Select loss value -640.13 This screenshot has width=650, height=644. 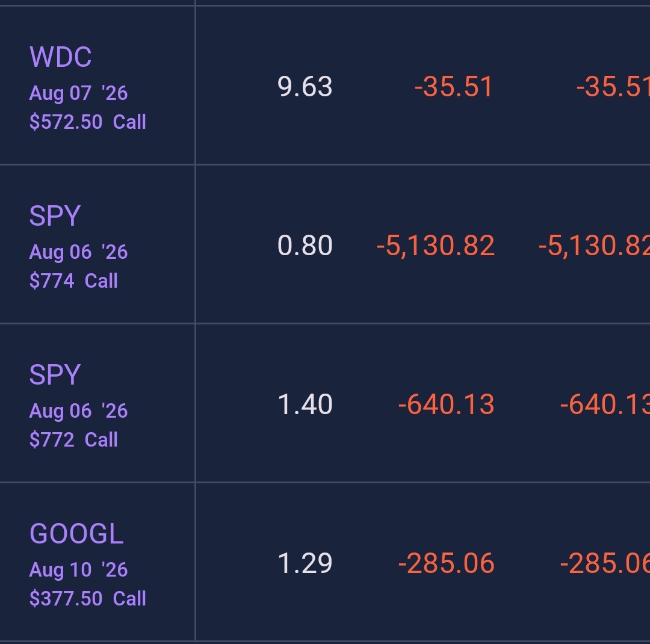click(446, 404)
